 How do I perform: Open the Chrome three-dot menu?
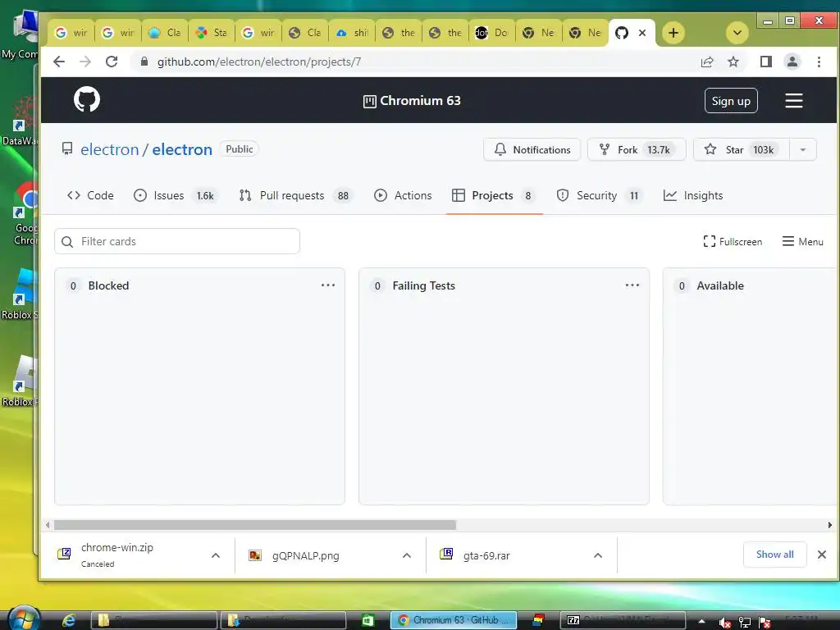[x=819, y=62]
